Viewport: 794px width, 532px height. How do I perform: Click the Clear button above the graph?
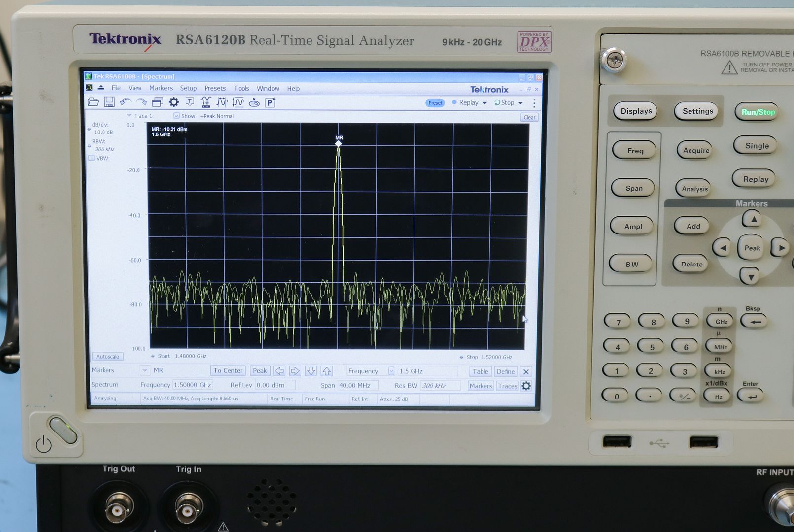pos(529,117)
